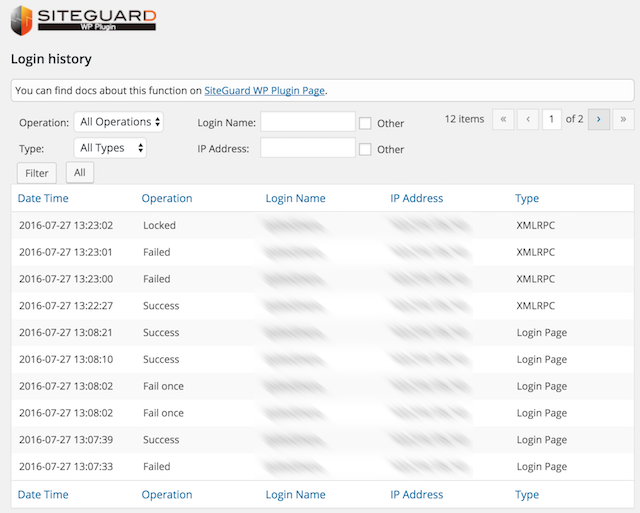Sort by IP Address in table header
Screen dimensions: 640x513
[416, 198]
